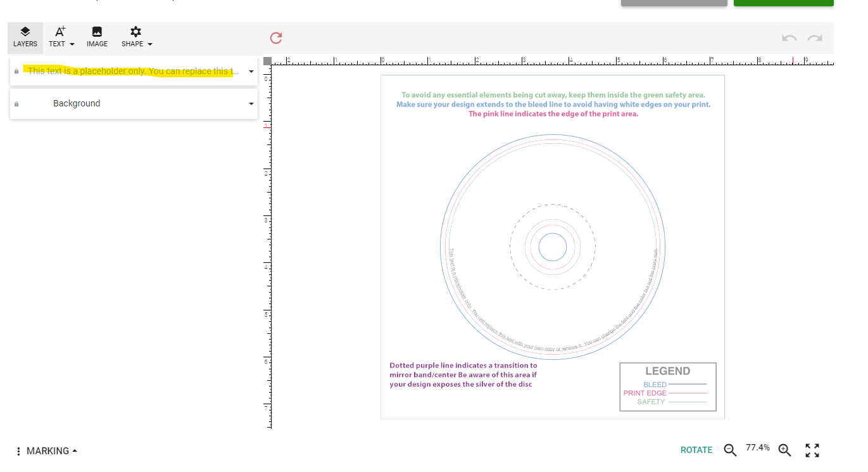The height and width of the screenshot is (472, 868).
Task: Open the Layers panel icon
Action: 25,32
